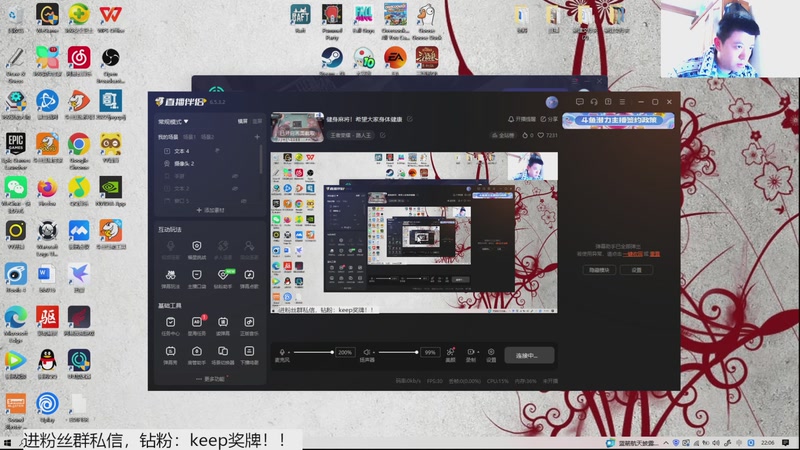Click the 分享 share icon
800x450 pixels.
point(549,119)
